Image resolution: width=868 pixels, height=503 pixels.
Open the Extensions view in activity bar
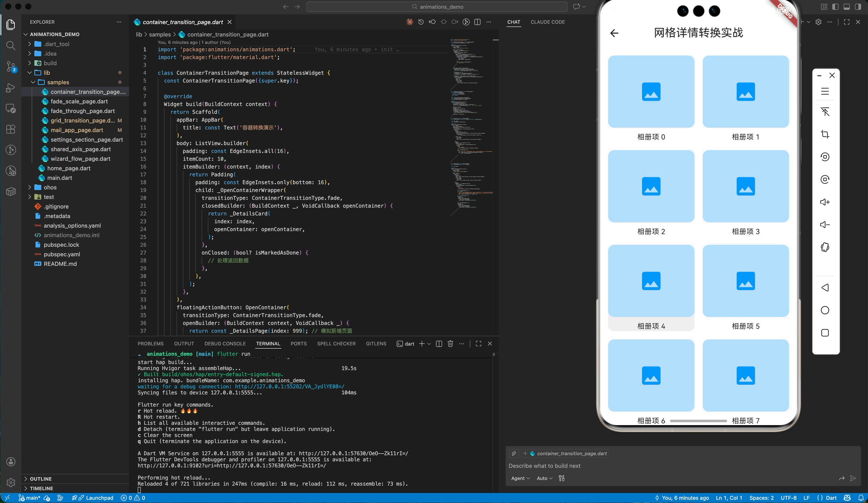(11, 129)
